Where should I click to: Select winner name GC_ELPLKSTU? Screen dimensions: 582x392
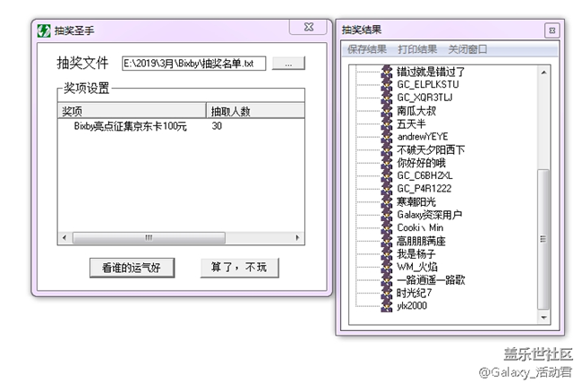[428, 84]
